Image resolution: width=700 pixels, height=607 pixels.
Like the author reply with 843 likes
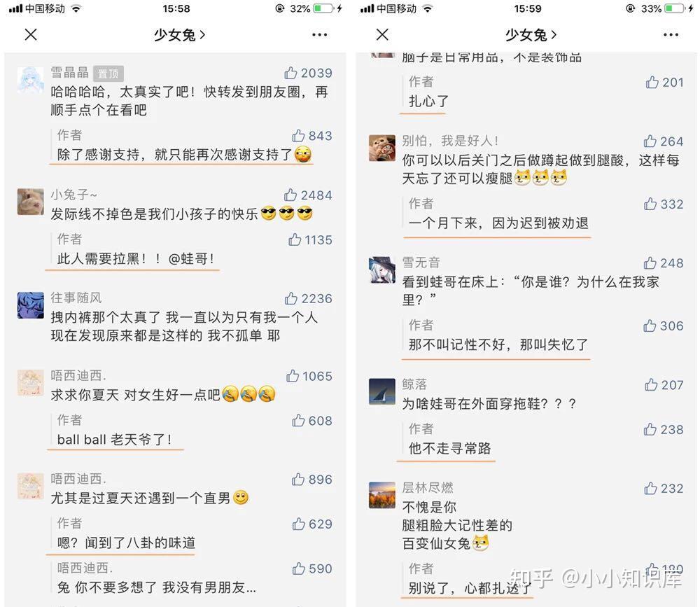[298, 135]
